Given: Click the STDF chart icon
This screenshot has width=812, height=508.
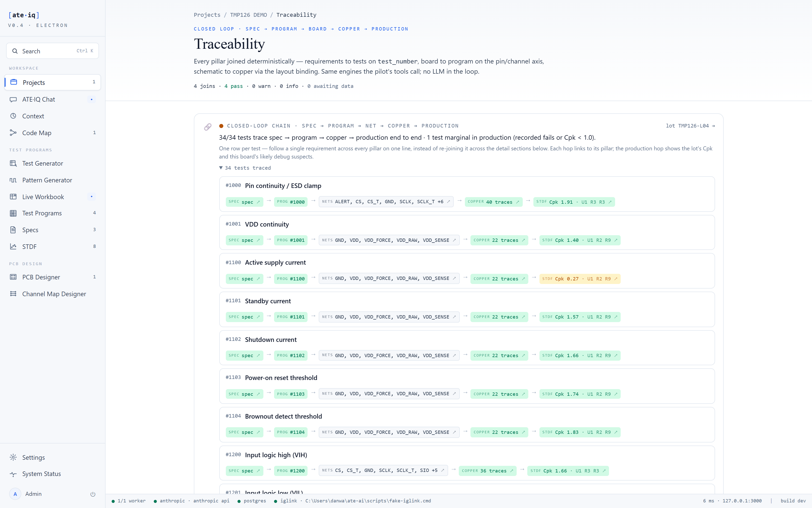Looking at the screenshot, I should coord(13,247).
